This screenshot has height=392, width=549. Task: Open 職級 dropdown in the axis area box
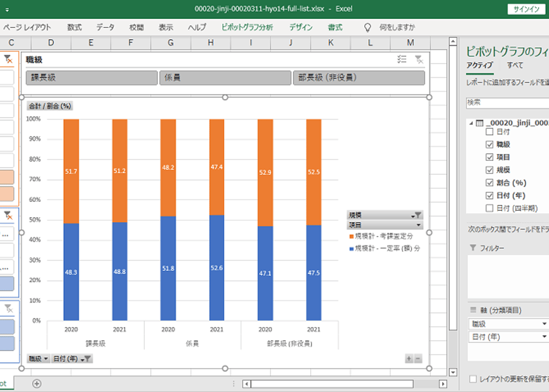coord(544,324)
